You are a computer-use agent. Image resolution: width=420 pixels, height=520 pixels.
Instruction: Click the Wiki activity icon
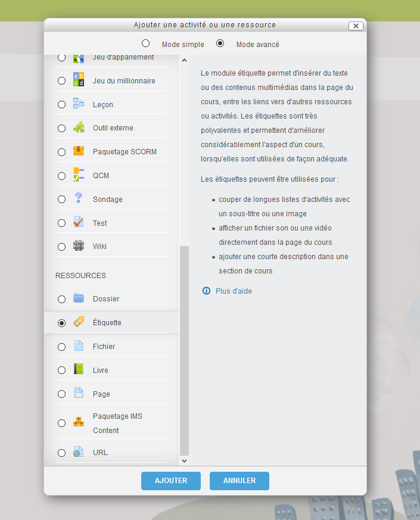[x=79, y=246]
